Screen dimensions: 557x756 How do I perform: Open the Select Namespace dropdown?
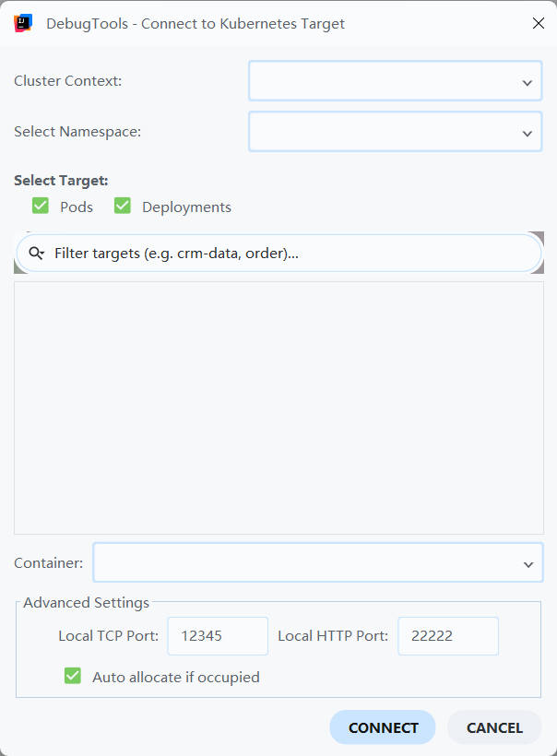[396, 132]
